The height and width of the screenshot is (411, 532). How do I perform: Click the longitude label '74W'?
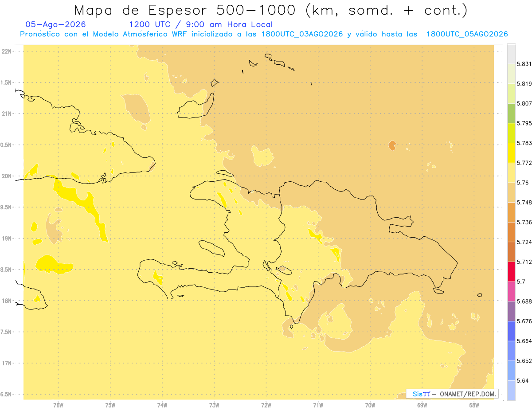[162, 405]
